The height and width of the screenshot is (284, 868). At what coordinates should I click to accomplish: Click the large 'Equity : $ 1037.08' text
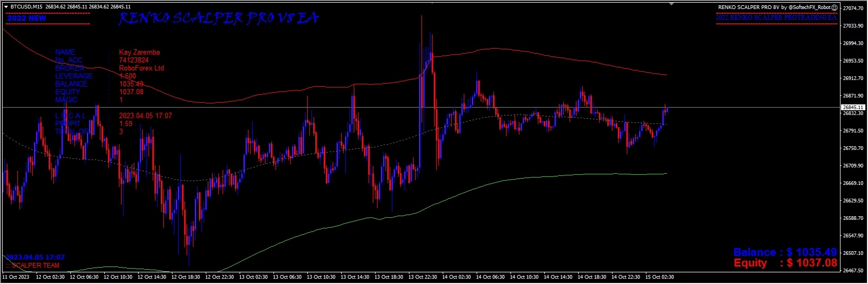pos(785,263)
